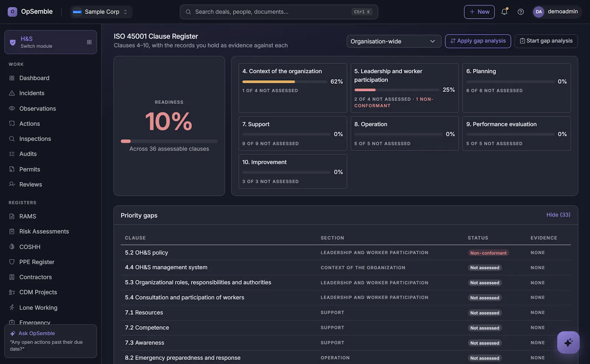590x364 pixels.
Task: Click the Actions sidebar icon
Action: pos(12,123)
